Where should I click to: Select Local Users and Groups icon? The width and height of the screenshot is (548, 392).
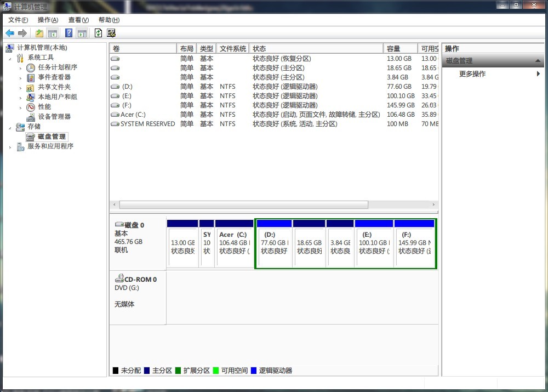pyautogui.click(x=31, y=97)
